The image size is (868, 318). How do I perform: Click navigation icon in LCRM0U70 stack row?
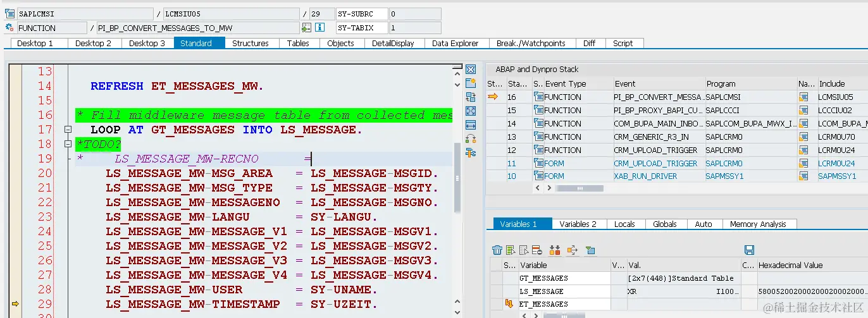(x=803, y=137)
